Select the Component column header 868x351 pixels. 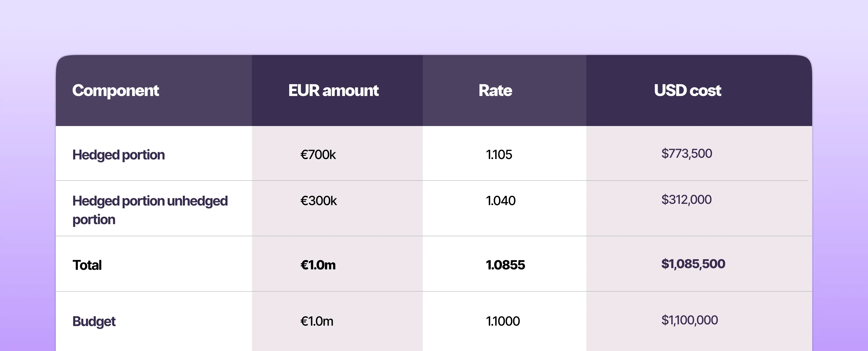tap(115, 91)
